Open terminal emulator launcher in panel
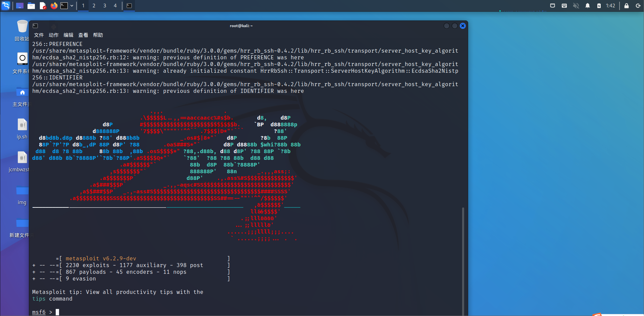This screenshot has width=644, height=316. [x=64, y=6]
